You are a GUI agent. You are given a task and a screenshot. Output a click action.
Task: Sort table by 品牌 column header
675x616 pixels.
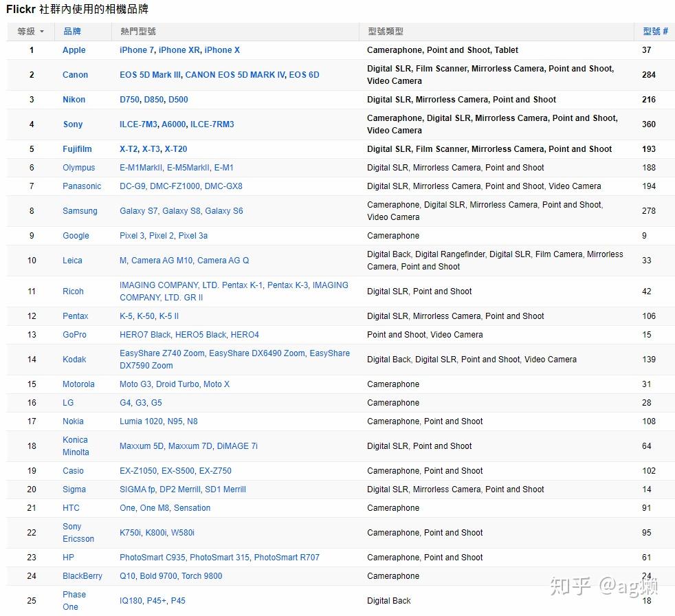[71, 32]
